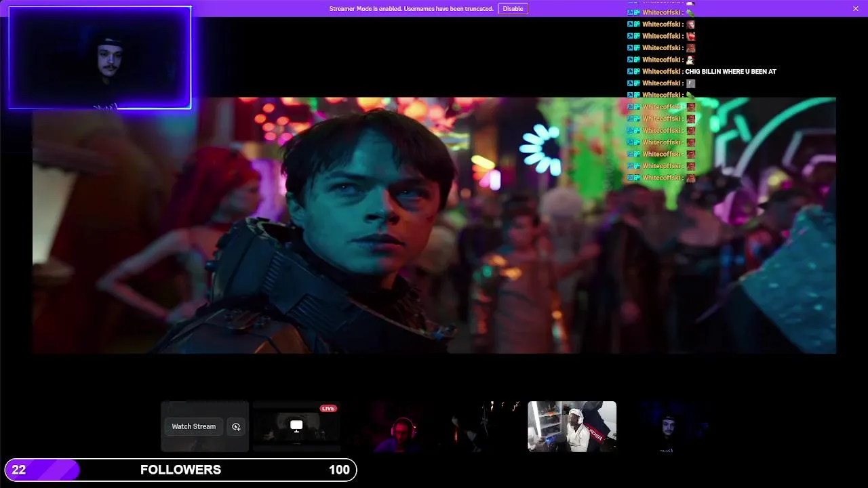Disable Streamer Mode from the notice bar

point(513,9)
